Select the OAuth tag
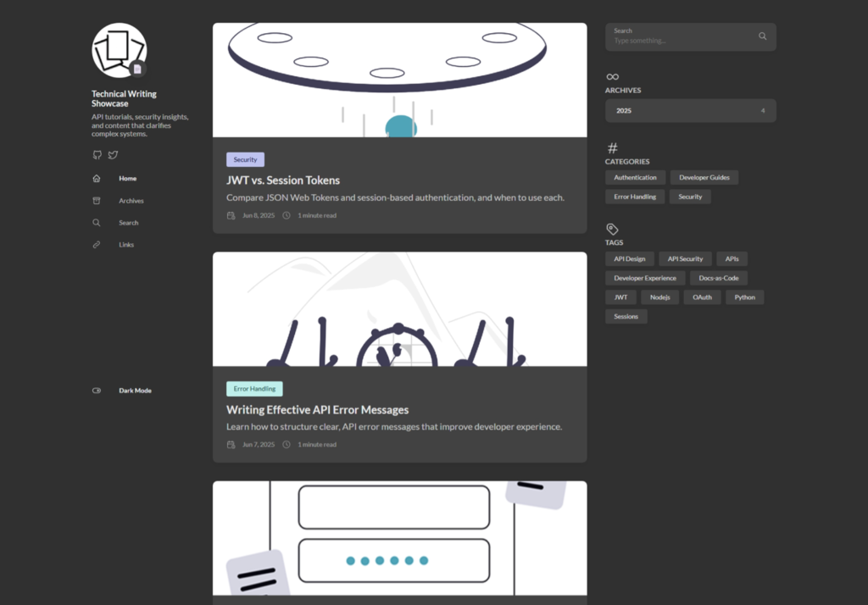The width and height of the screenshot is (868, 605). click(702, 297)
